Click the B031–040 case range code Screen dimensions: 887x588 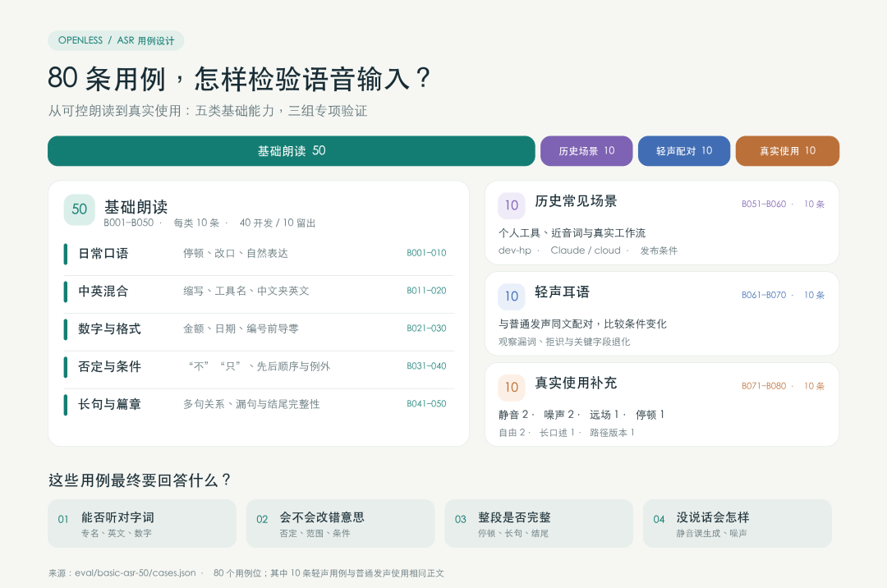click(x=426, y=366)
